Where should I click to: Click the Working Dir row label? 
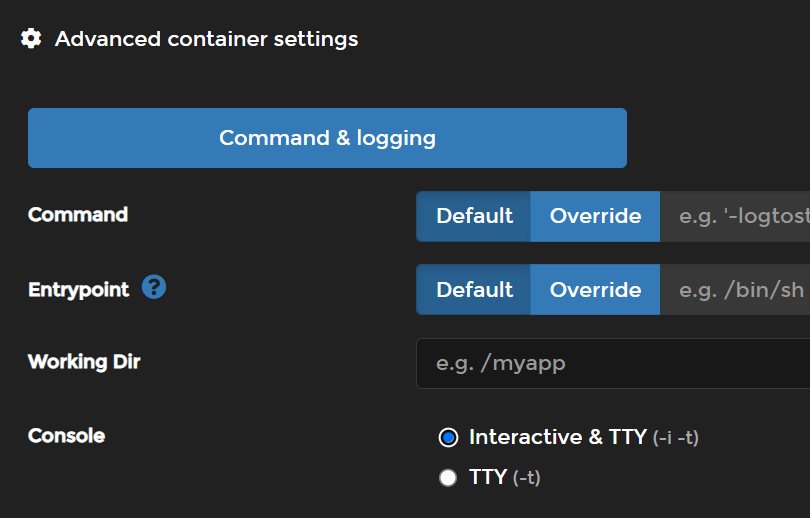click(84, 362)
